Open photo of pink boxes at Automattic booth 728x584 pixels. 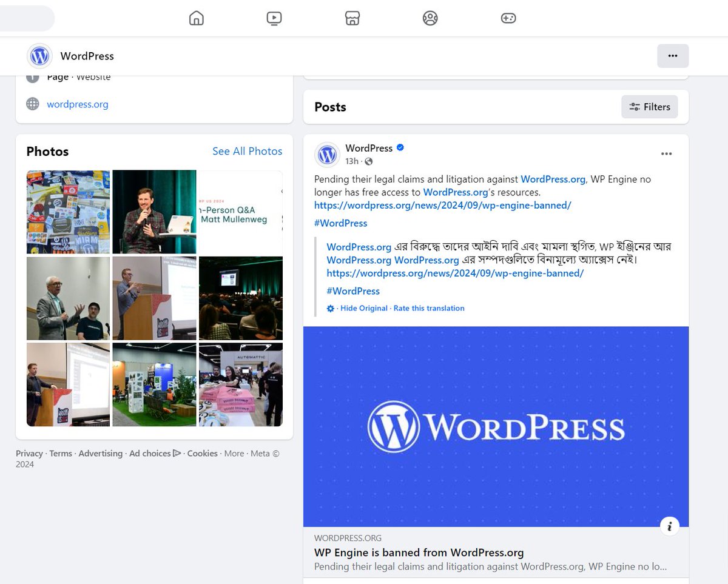(241, 384)
